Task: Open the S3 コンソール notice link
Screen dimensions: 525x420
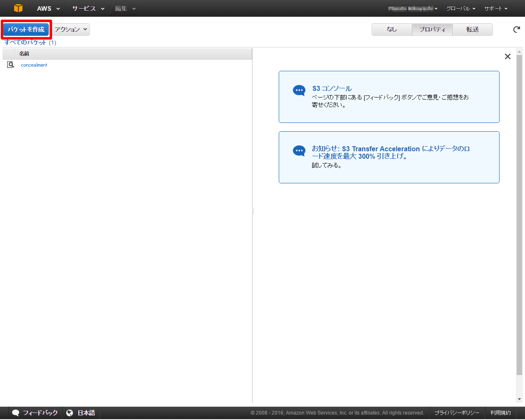Action: point(332,88)
